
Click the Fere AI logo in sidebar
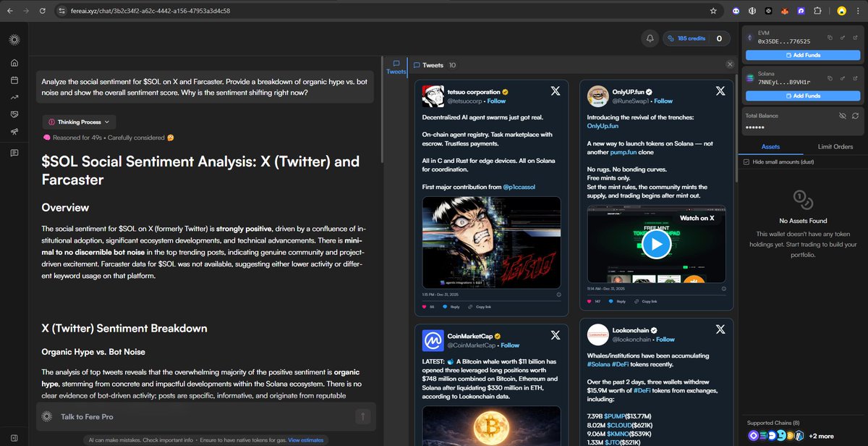(x=14, y=39)
